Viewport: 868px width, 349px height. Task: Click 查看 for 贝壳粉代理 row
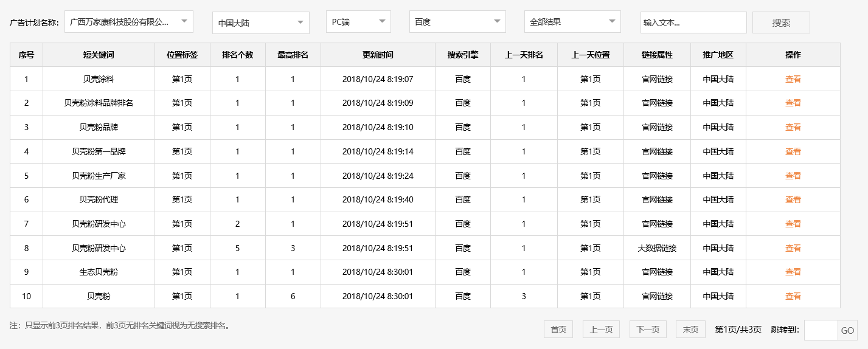click(793, 199)
